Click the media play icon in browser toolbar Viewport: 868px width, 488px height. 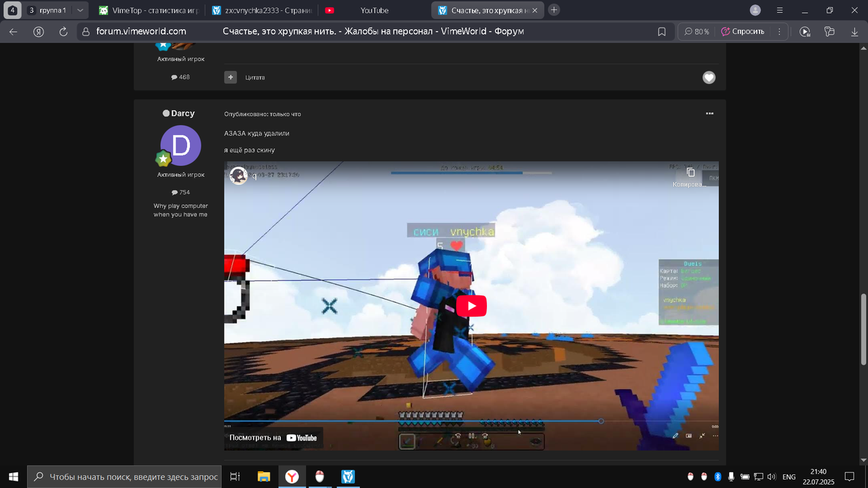click(x=805, y=31)
